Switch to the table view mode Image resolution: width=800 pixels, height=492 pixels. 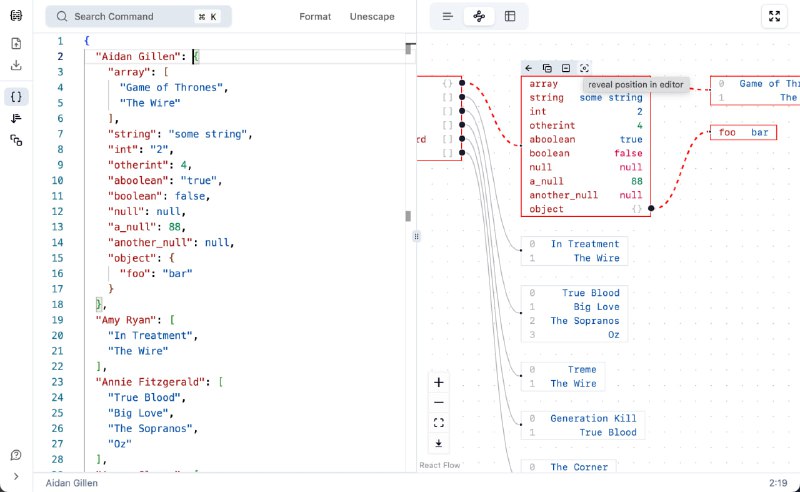(x=510, y=16)
